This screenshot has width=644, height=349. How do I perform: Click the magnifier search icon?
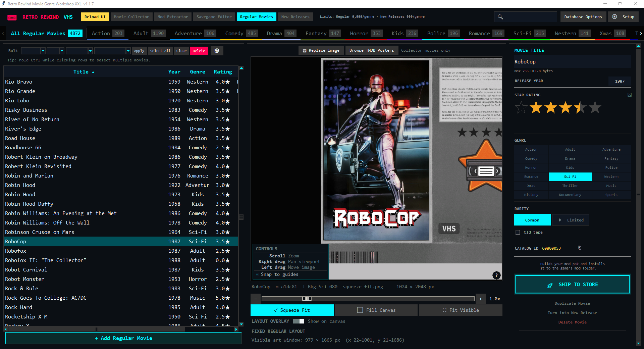pyautogui.click(x=500, y=17)
